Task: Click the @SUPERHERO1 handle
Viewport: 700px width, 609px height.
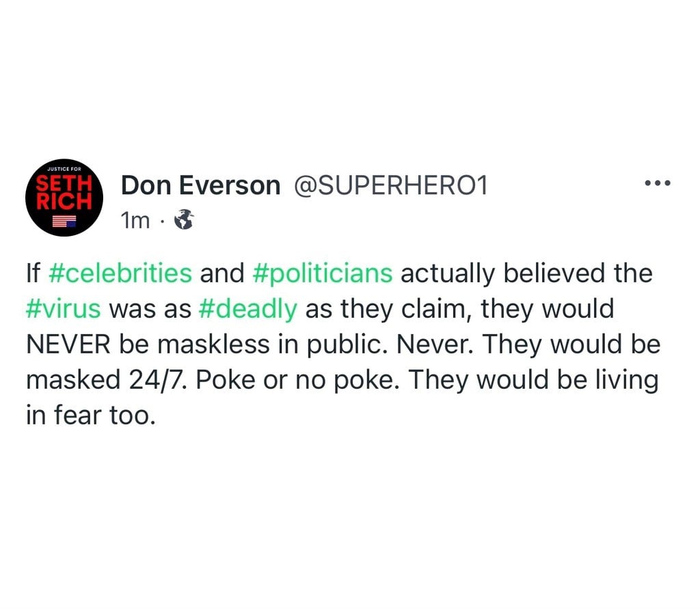Action: (x=390, y=185)
